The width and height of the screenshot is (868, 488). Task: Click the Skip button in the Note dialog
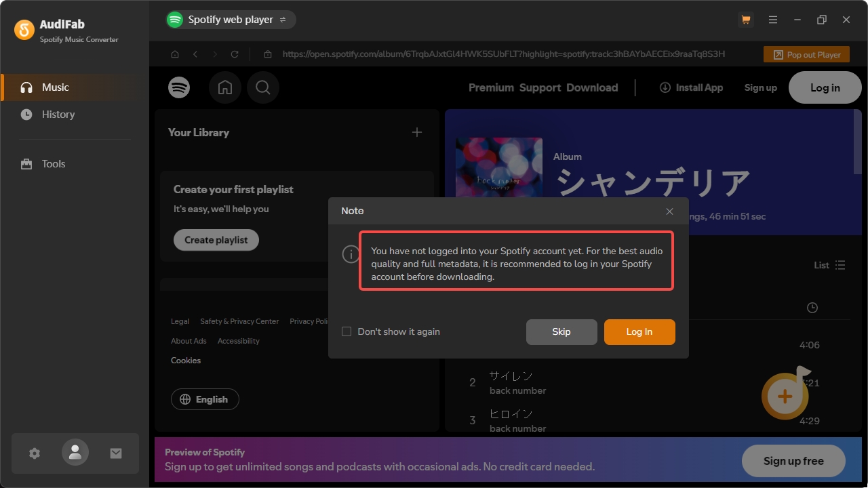coord(561,331)
